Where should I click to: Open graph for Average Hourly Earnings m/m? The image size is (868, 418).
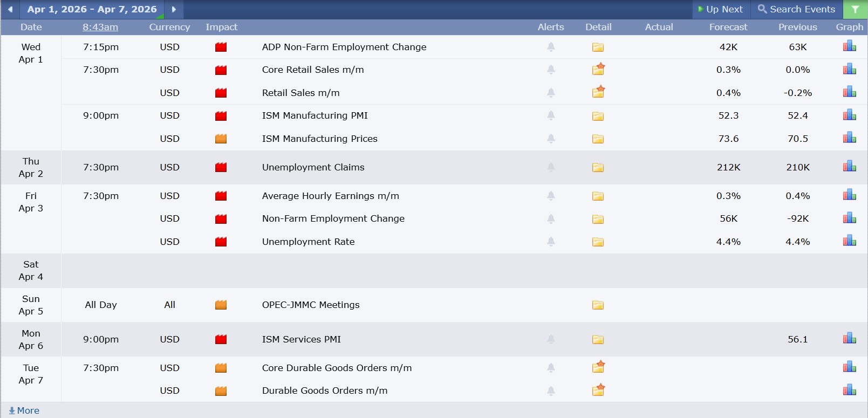(850, 195)
